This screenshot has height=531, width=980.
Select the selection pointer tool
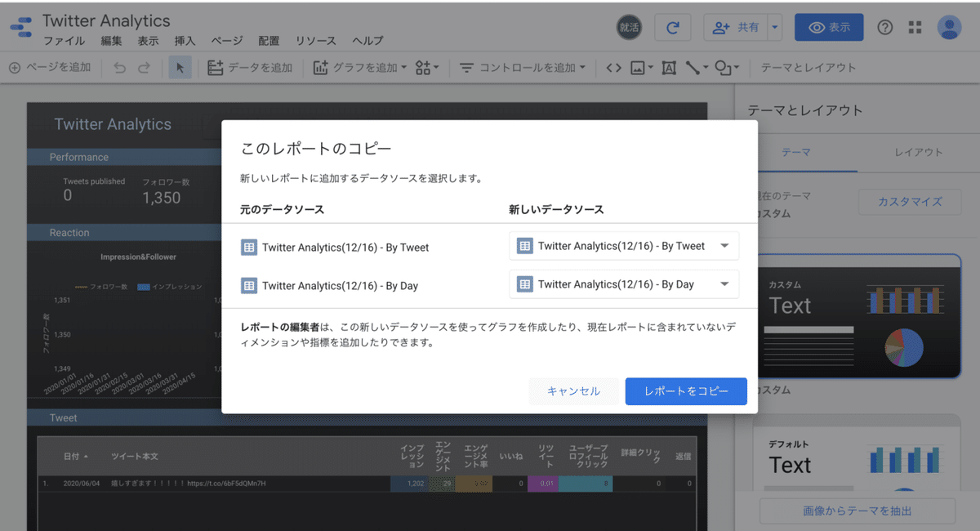(x=180, y=68)
